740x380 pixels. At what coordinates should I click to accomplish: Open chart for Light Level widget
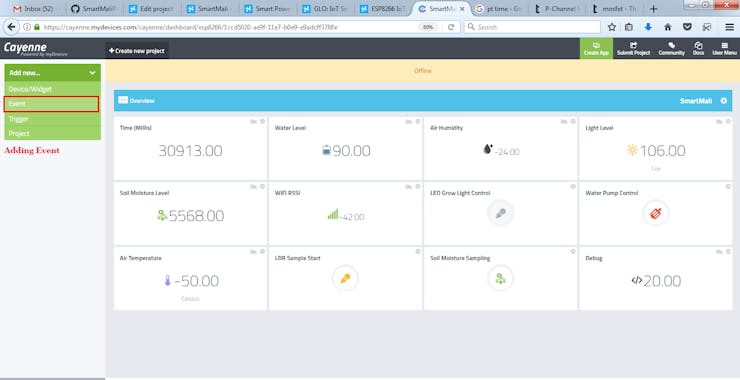[719, 121]
